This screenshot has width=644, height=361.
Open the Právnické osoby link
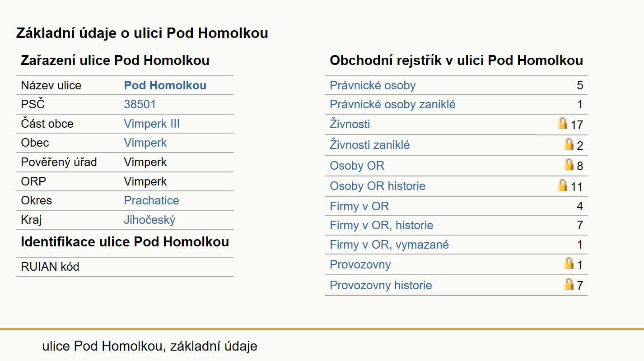(373, 86)
